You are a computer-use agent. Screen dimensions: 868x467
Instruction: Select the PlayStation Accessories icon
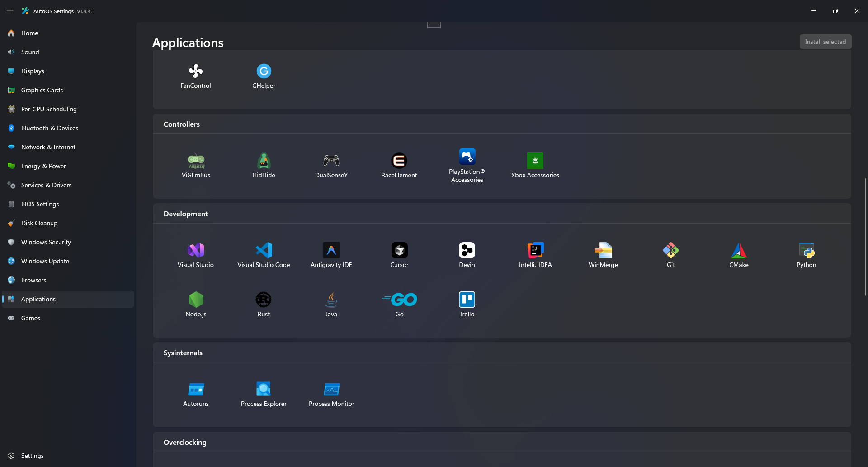coord(467,157)
